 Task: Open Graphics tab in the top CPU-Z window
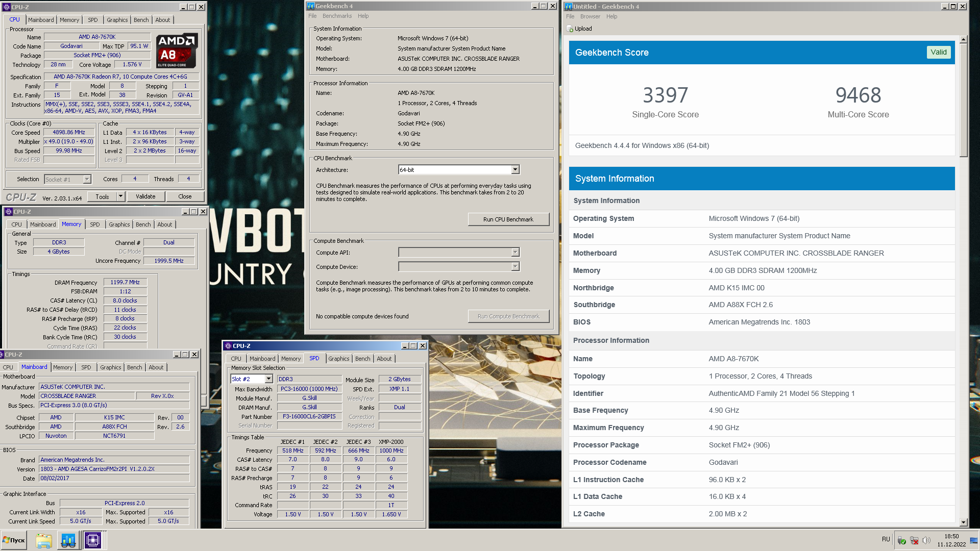117,20
